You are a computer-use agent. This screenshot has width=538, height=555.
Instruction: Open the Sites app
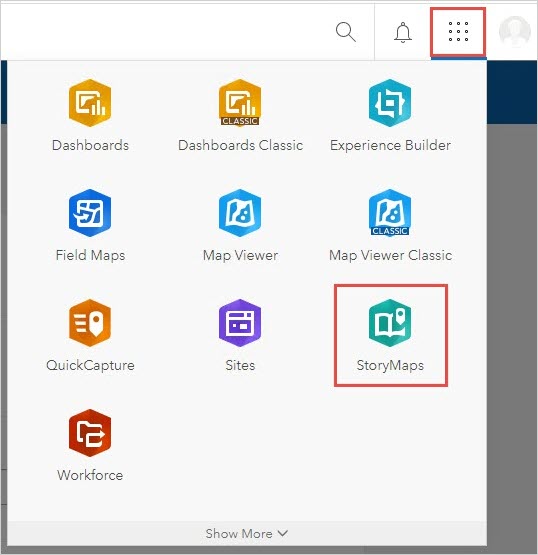[x=240, y=336]
